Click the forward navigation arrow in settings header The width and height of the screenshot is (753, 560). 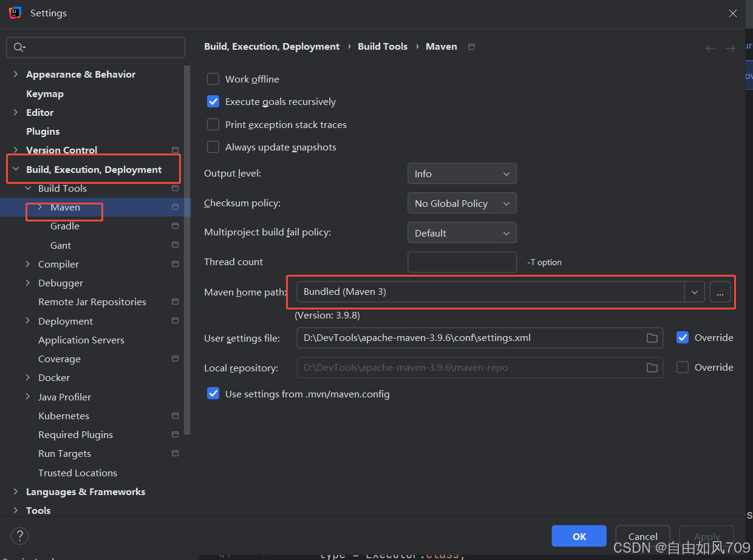(x=731, y=49)
